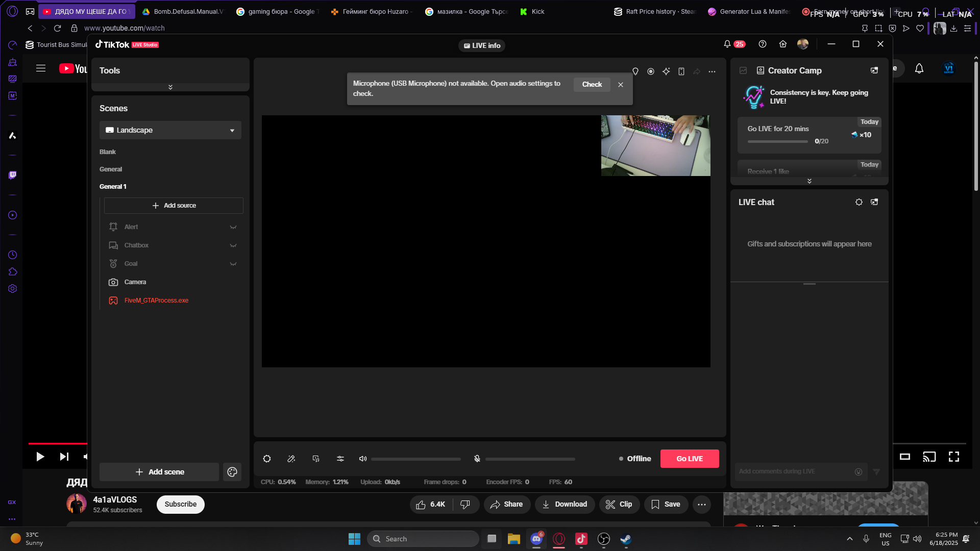This screenshot has width=980, height=551.
Task: Open more options menu above preview
Action: click(712, 71)
